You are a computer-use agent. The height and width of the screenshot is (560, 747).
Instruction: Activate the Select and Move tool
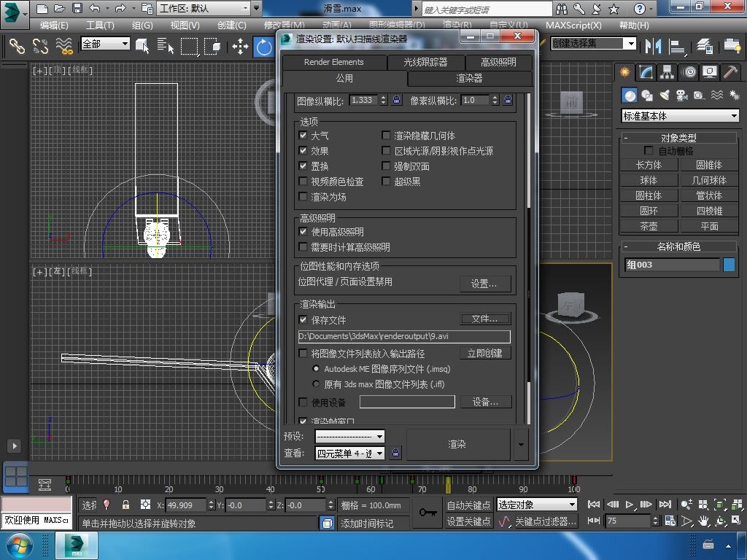(x=240, y=46)
